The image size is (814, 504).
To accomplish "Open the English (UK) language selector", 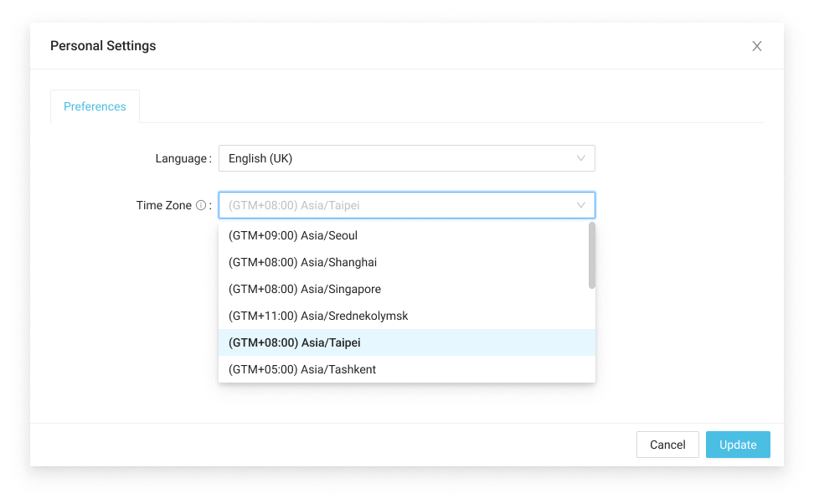I will [406, 158].
